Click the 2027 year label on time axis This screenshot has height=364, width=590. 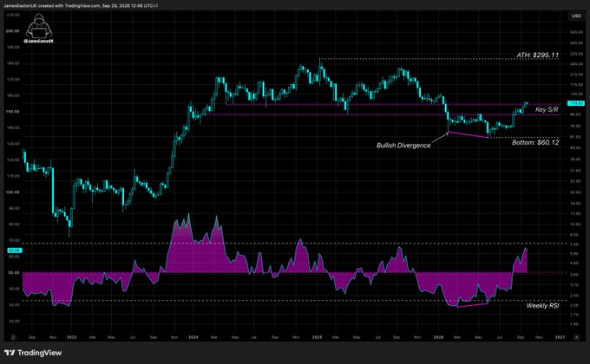[560, 337]
